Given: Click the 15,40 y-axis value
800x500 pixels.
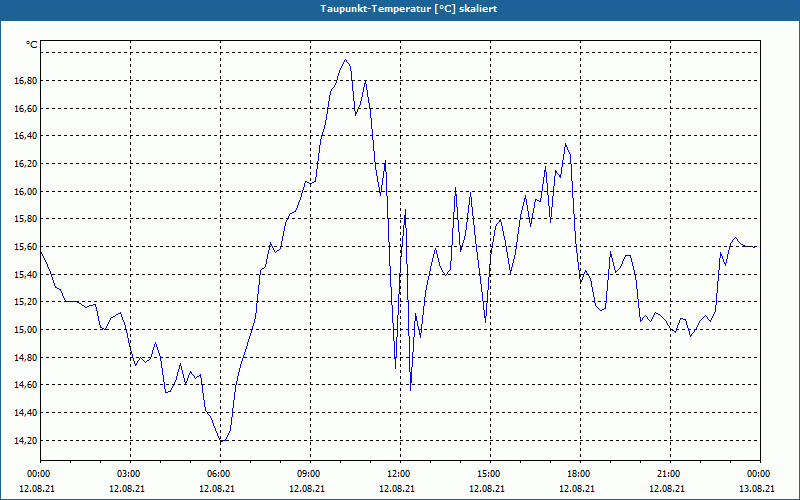Looking at the screenshot, I should [26, 274].
